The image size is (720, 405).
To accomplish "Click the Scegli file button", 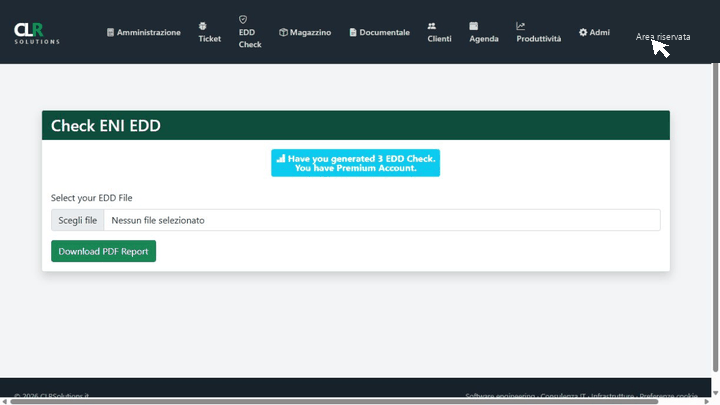I will tap(78, 220).
